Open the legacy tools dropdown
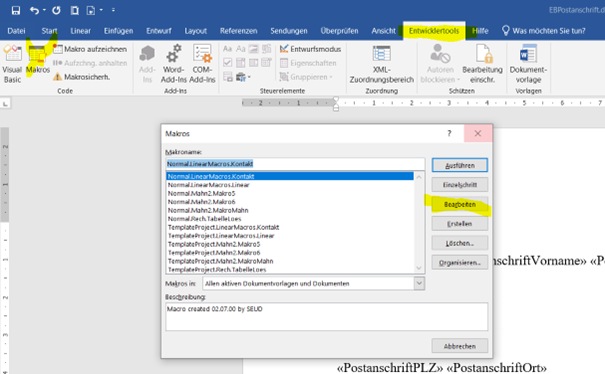The height and width of the screenshot is (374, 605). click(x=243, y=77)
